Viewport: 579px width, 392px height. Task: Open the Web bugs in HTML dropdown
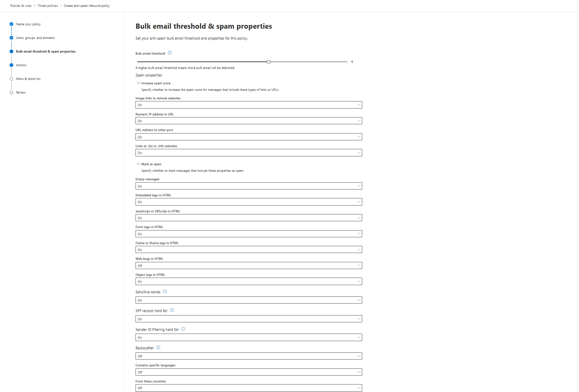click(249, 266)
